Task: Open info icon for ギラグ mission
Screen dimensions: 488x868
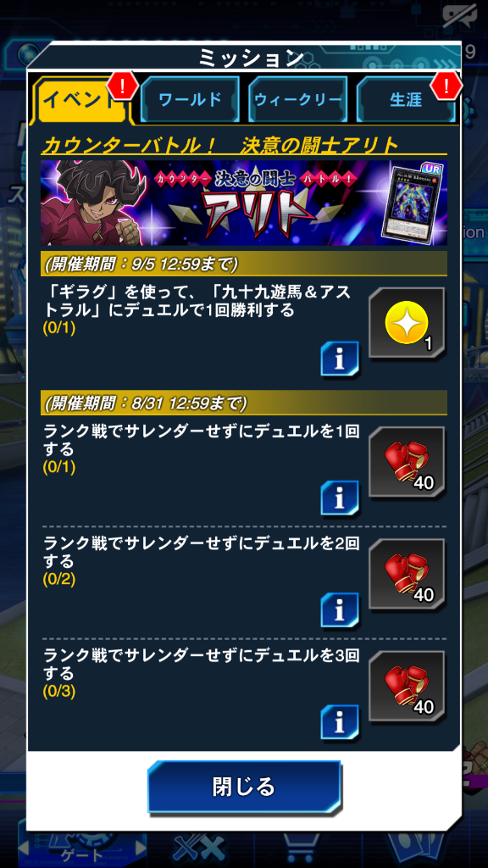Action: [339, 359]
